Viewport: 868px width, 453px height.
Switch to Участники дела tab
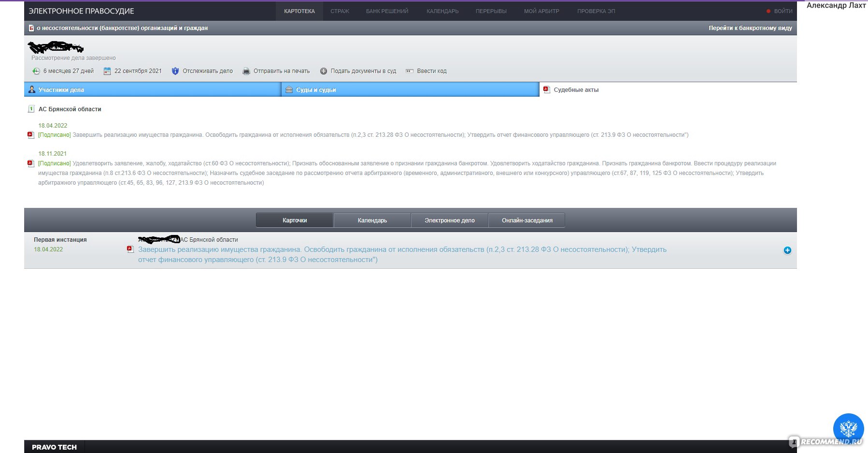(x=153, y=89)
